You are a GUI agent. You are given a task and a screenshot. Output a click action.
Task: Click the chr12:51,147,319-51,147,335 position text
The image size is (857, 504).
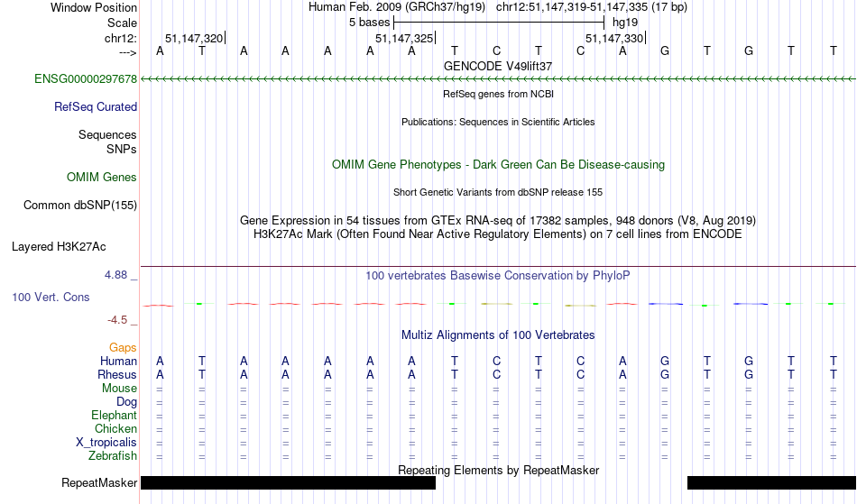click(572, 7)
